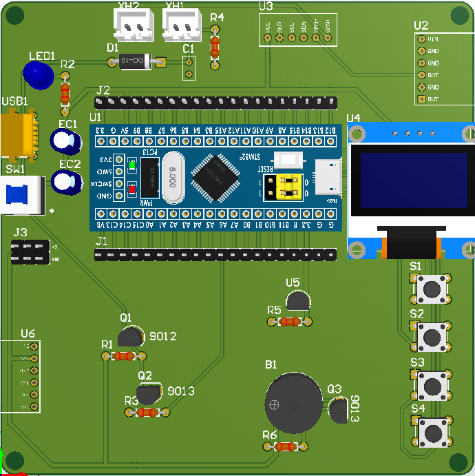Click the VB pin pad on U1's bottom row
This screenshot has height=476, width=475.
[x=101, y=214]
